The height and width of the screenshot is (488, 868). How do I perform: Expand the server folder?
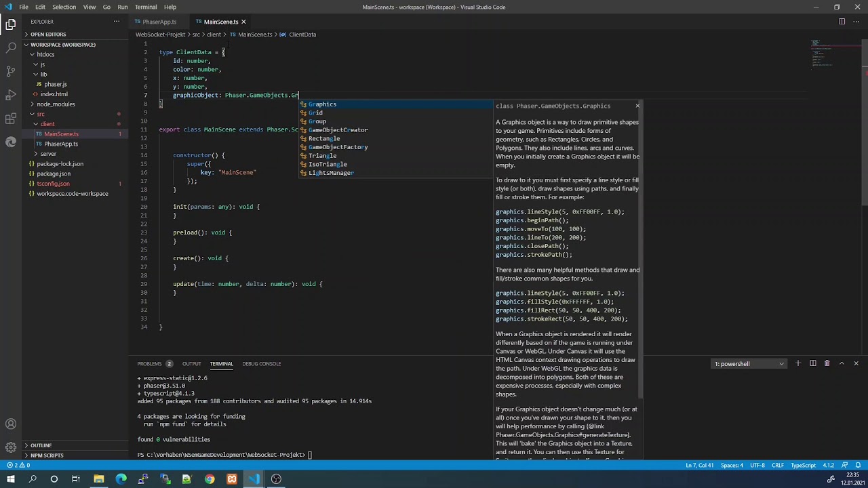tap(48, 154)
